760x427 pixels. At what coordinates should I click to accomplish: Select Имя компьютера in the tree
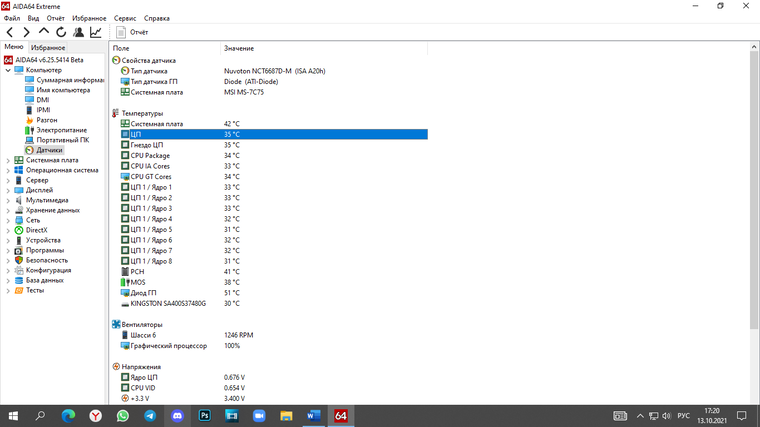(x=58, y=90)
